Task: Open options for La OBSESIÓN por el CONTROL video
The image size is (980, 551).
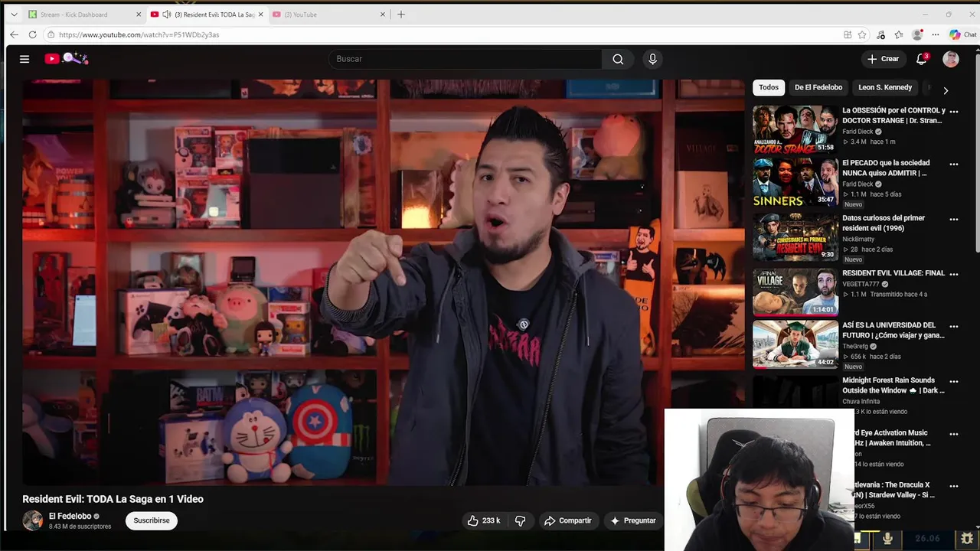Action: tap(954, 112)
